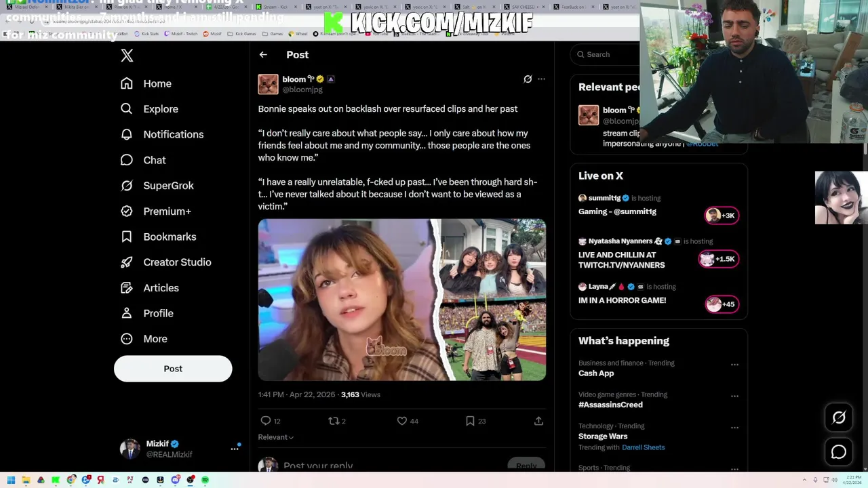Click the X logo in the sidebar

[x=127, y=56]
